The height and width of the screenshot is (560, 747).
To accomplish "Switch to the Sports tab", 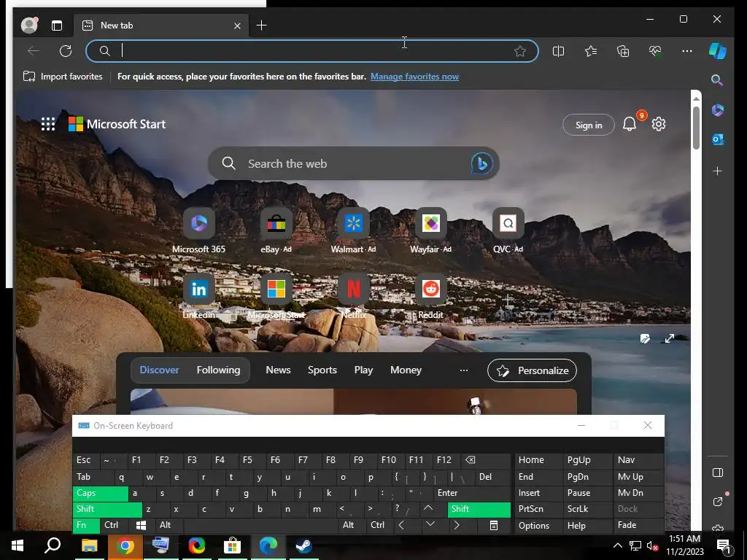I will [322, 370].
